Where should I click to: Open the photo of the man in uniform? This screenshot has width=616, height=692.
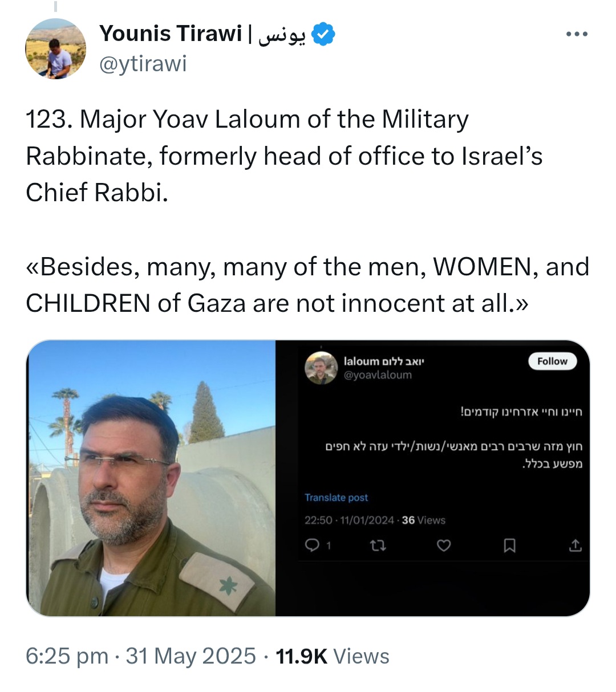[151, 478]
